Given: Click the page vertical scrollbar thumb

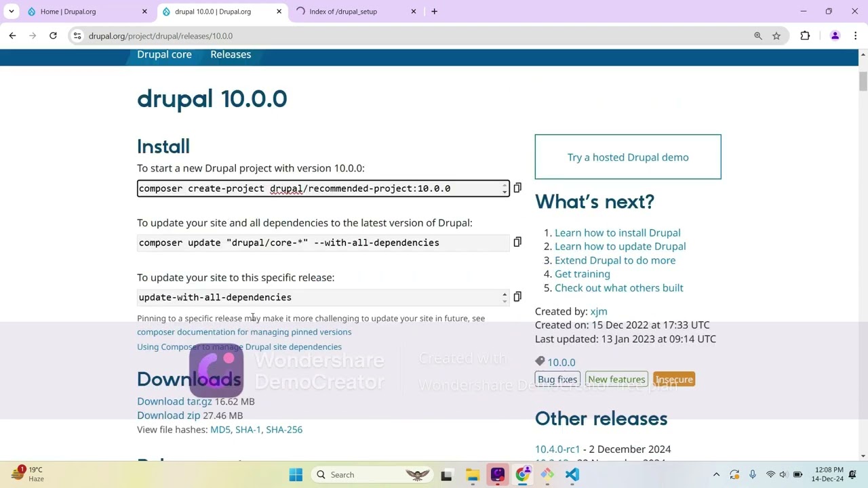Looking at the screenshot, I should (x=863, y=81).
